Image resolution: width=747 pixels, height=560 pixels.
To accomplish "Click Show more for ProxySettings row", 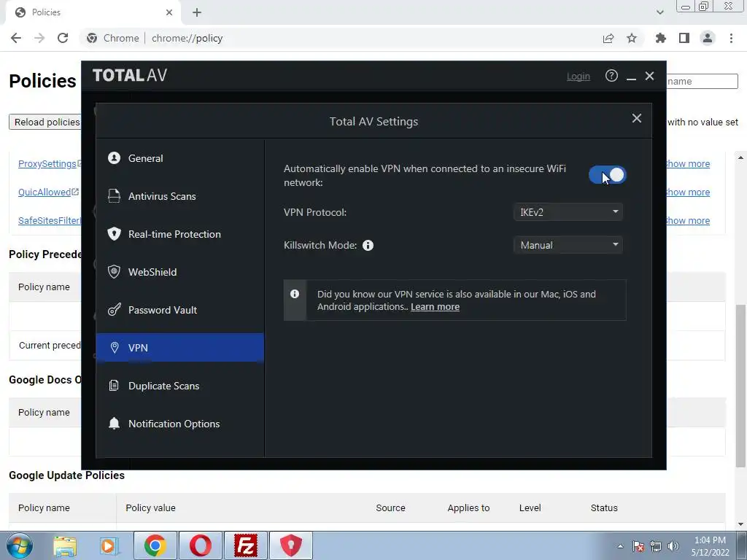I will (688, 164).
